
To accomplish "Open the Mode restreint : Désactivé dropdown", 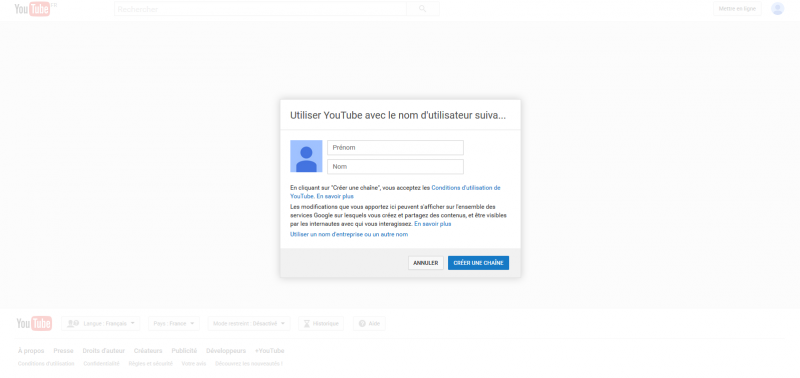I will click(249, 323).
